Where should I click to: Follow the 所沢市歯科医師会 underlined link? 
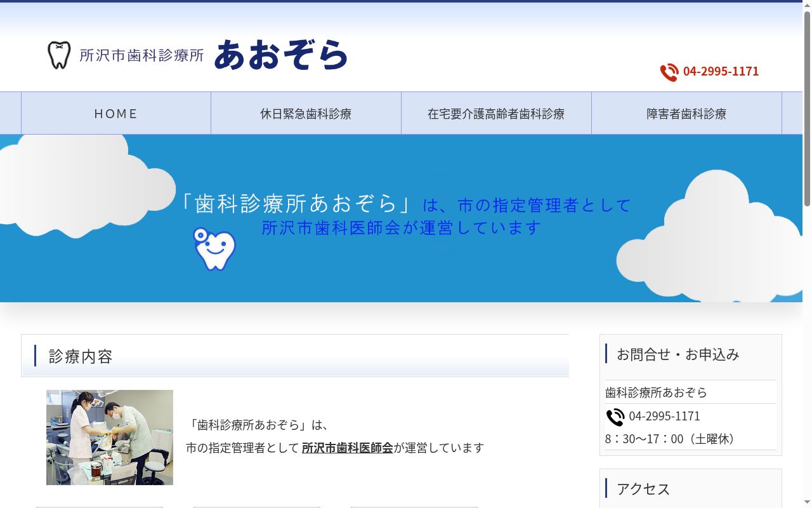[x=348, y=448]
